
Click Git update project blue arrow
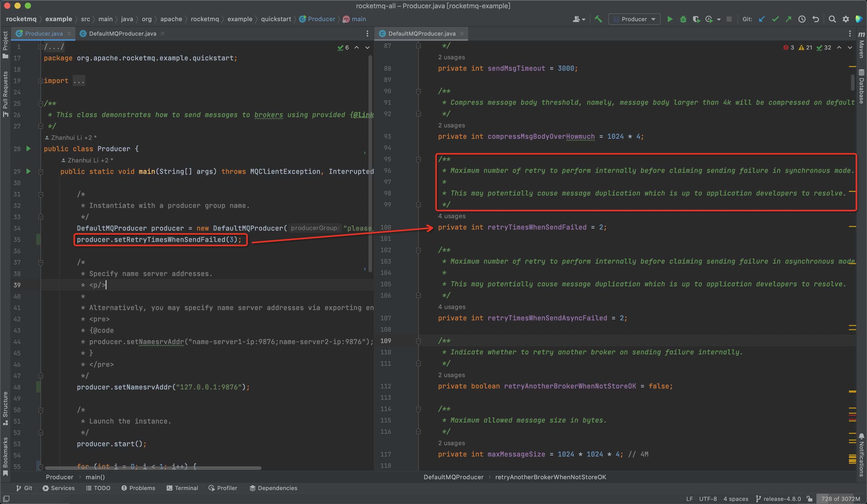(x=762, y=19)
